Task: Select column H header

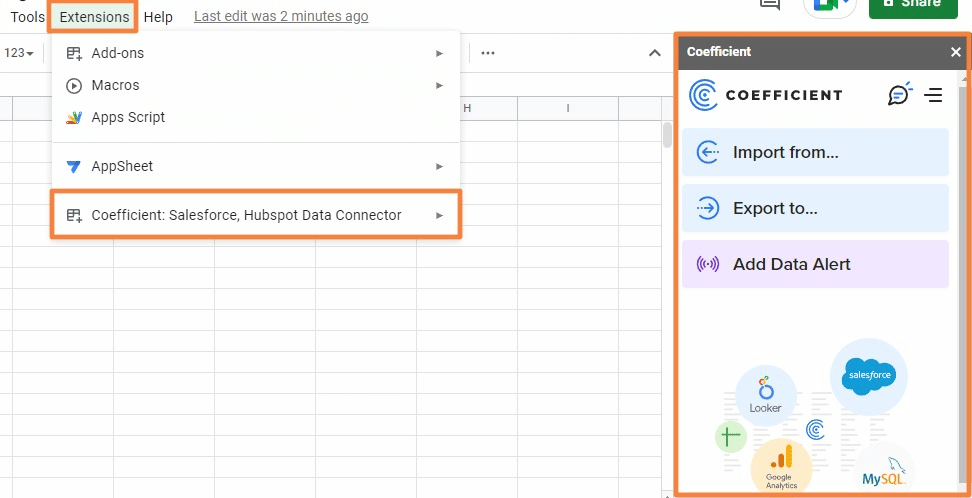Action: pos(467,108)
